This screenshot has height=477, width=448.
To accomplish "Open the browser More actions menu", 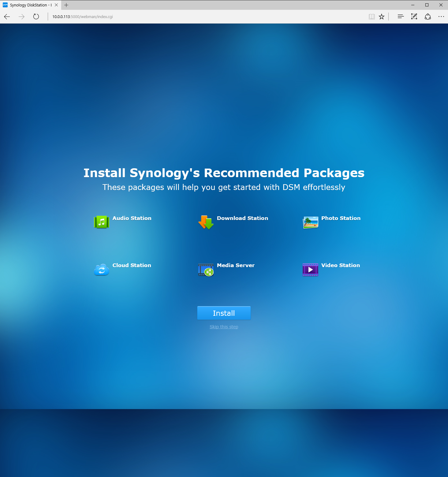I will [441, 17].
